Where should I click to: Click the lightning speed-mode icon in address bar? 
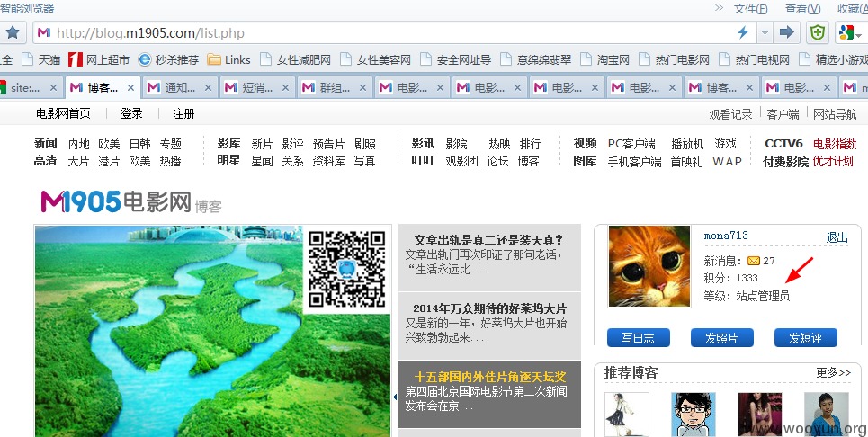(743, 32)
